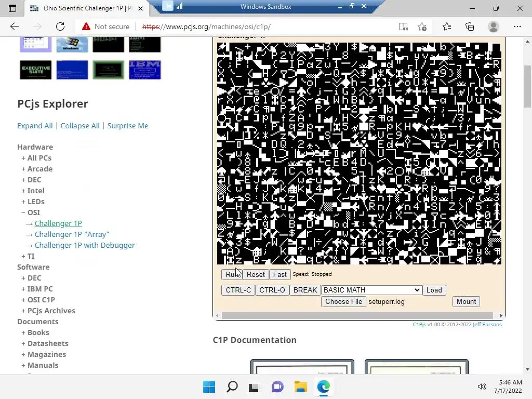Expand the Intel tree node
Image resolution: width=532 pixels, height=399 pixels.
click(x=33, y=191)
